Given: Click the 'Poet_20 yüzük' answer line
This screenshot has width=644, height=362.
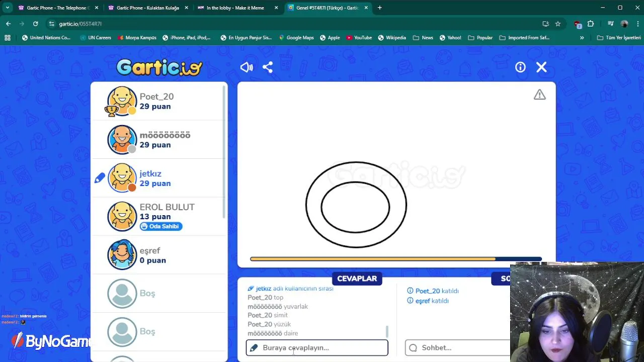Looking at the screenshot, I should coord(269,324).
